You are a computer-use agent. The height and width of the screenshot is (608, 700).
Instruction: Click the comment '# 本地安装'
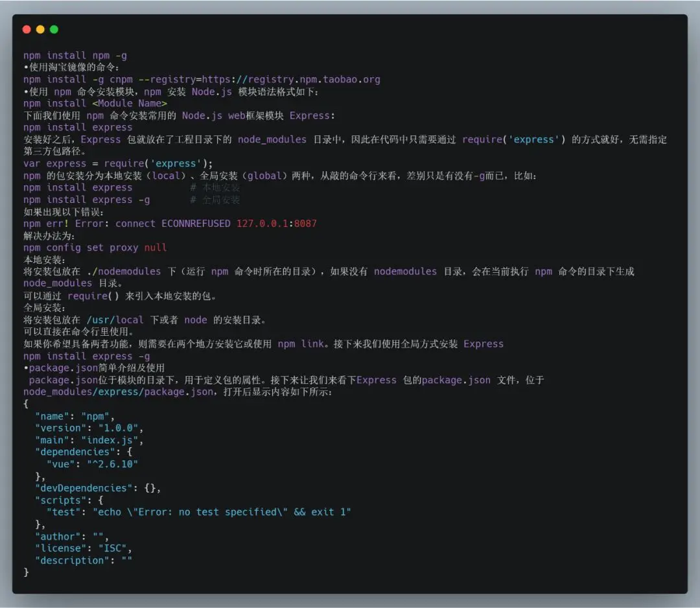click(215, 187)
